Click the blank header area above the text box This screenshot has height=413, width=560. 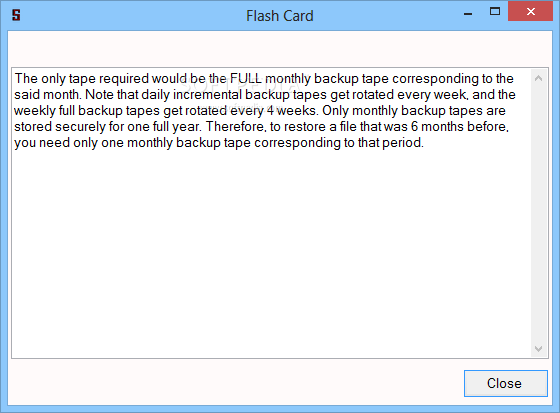click(280, 49)
